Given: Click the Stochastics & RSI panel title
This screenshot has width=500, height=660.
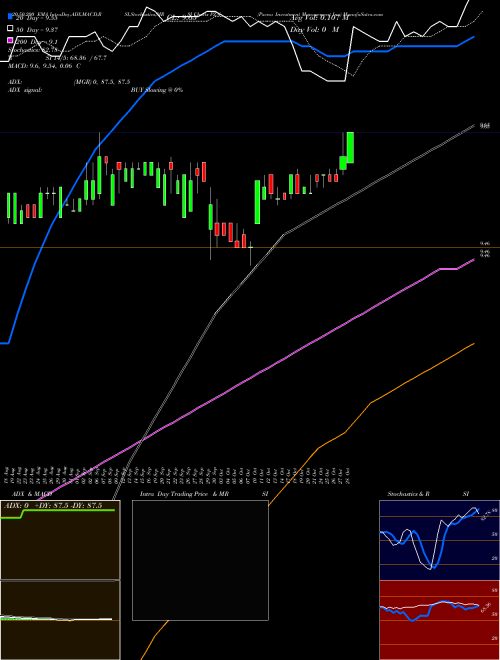Looking at the screenshot, I should click(428, 494).
